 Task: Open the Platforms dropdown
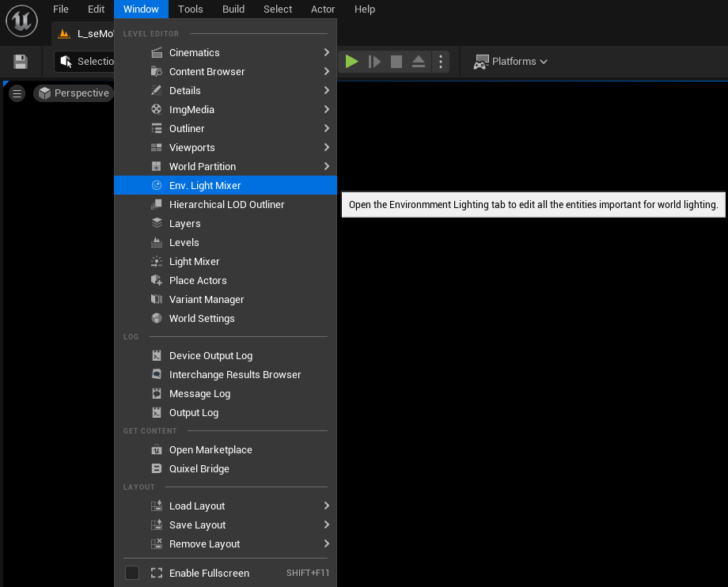[x=510, y=61]
